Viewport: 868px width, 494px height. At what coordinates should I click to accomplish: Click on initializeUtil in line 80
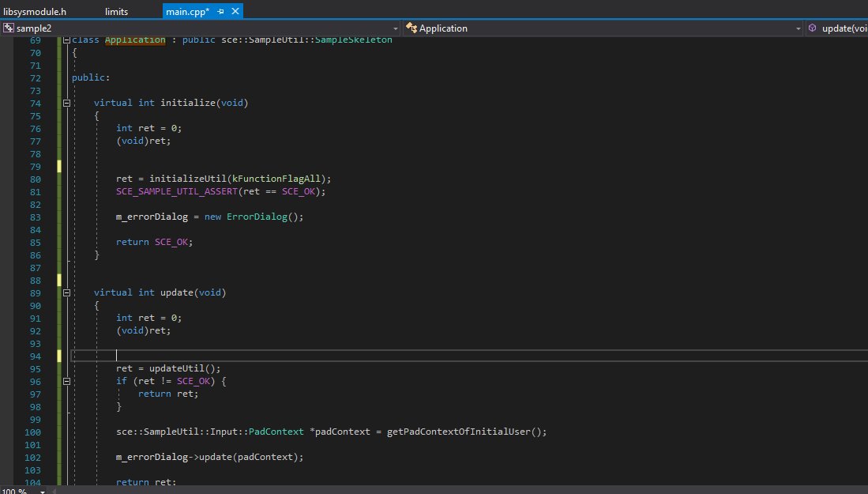pos(188,179)
